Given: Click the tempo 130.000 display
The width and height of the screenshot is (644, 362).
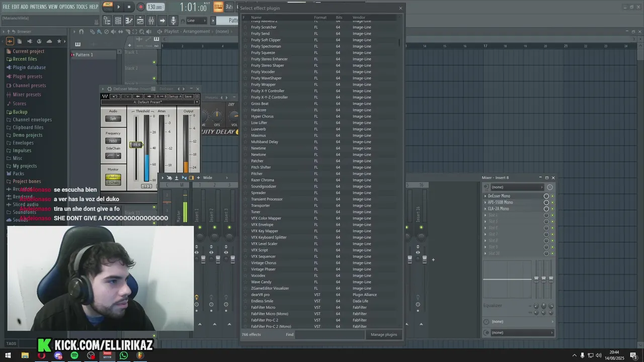Looking at the screenshot, I should click(x=155, y=7).
